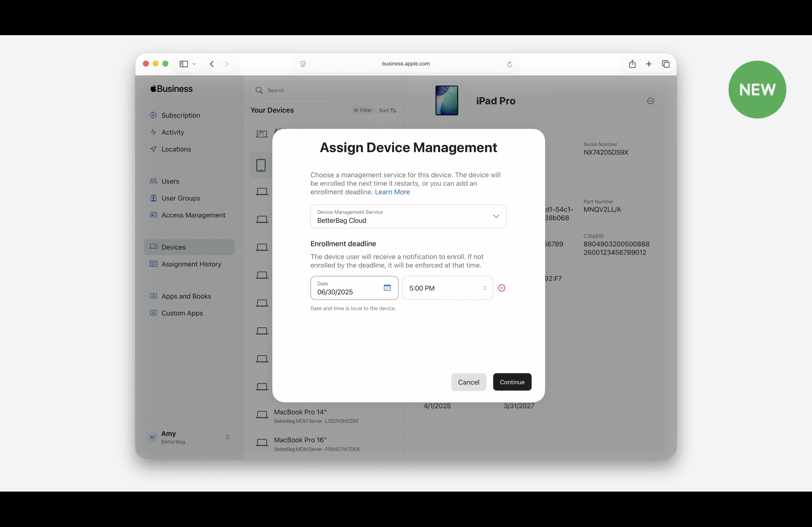Click the Subscription sidebar icon
This screenshot has width=812, height=527.
(154, 115)
